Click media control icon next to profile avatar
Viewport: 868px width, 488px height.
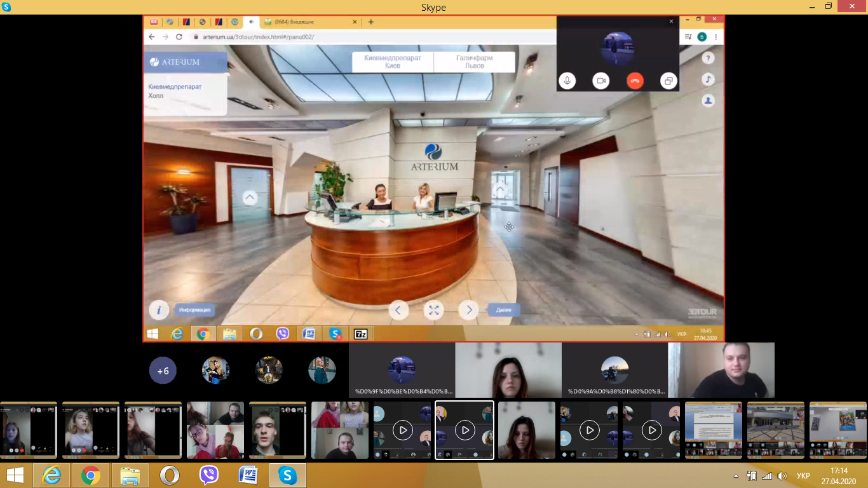[688, 37]
